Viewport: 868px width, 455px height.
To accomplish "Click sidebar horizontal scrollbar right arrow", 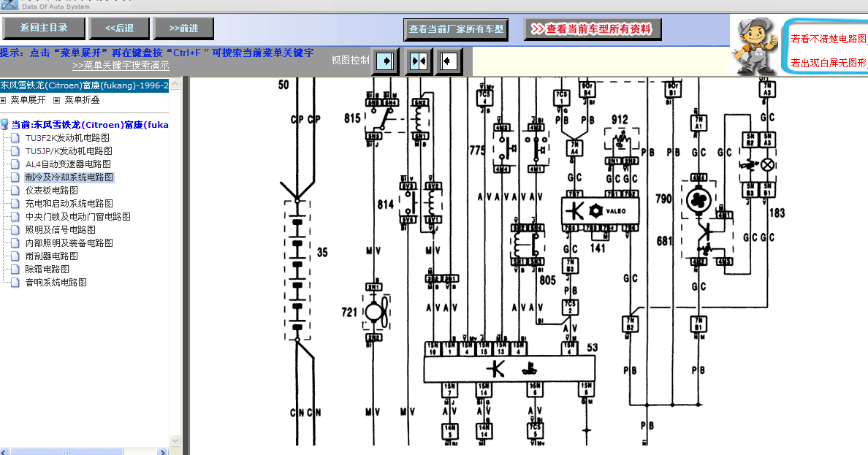I will [x=163, y=451].
